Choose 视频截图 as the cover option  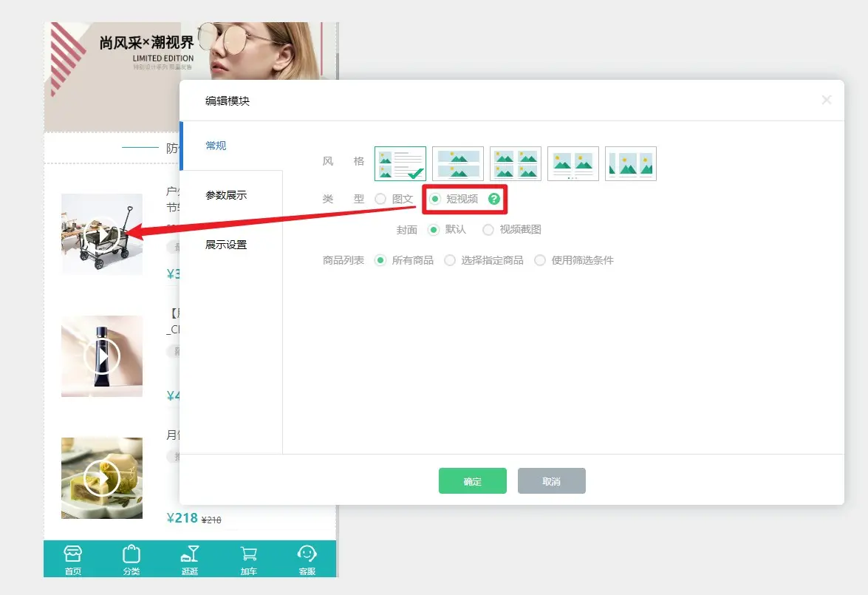[488, 230]
